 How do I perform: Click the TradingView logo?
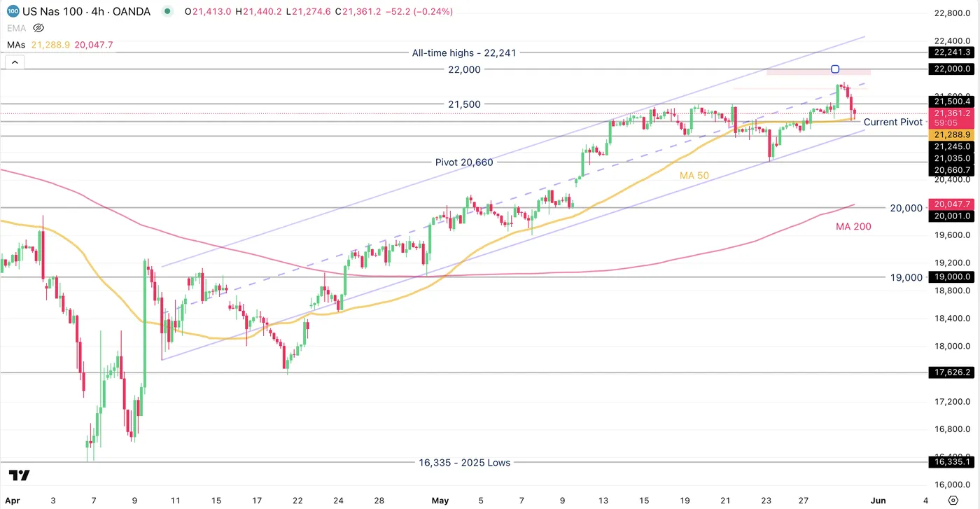pos(20,475)
